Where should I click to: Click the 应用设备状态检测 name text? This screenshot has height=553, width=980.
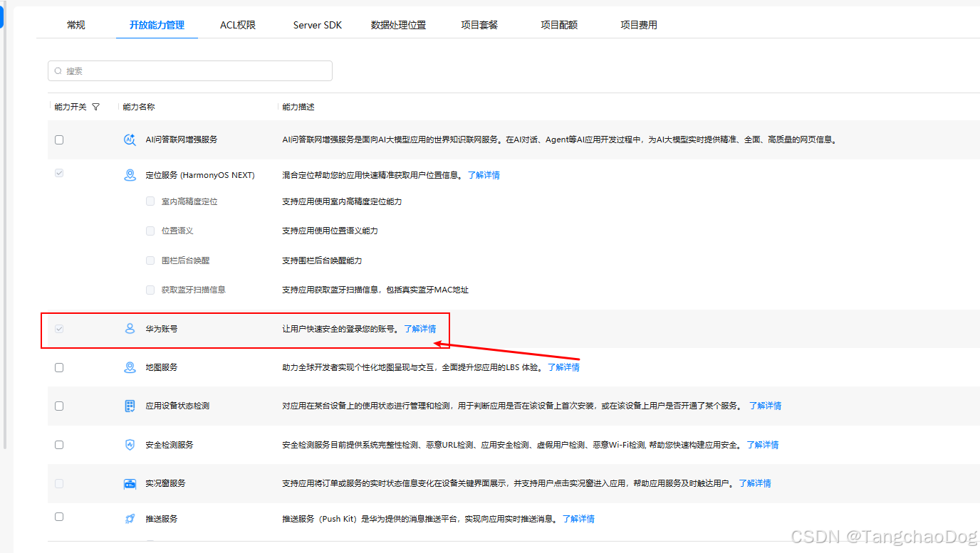point(177,406)
